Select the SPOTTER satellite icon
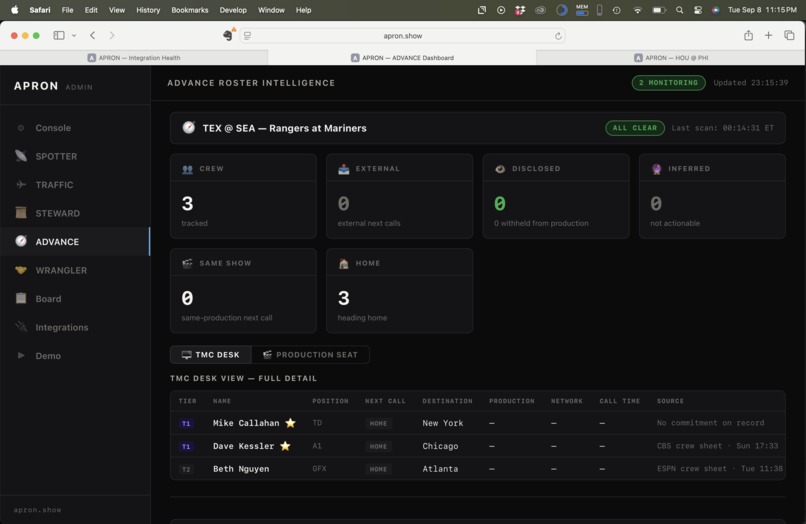Image resolution: width=806 pixels, height=524 pixels. pyautogui.click(x=21, y=156)
